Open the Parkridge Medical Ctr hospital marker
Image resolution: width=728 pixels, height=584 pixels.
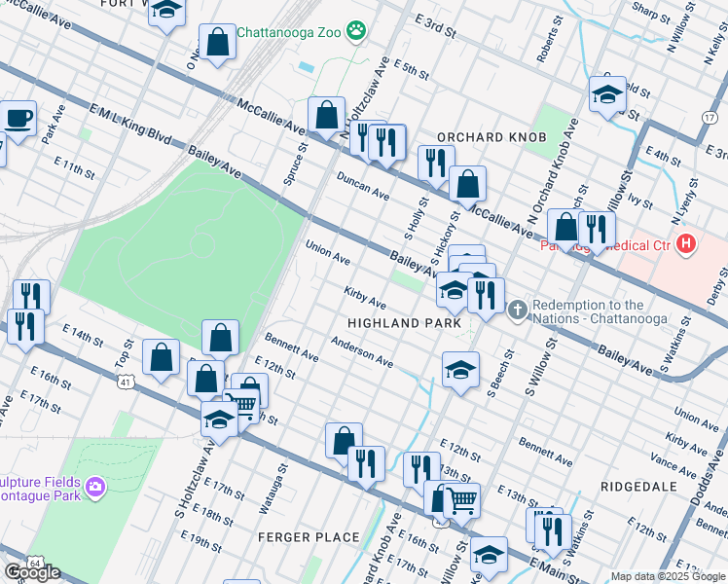coord(686,244)
